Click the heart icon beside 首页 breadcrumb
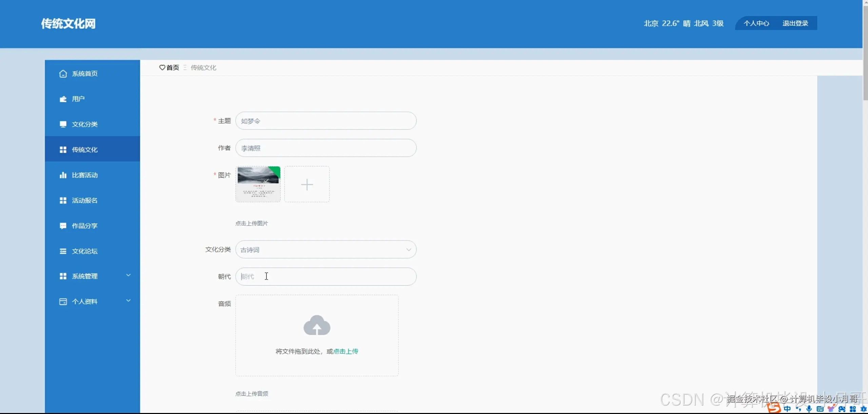868x414 pixels. (162, 67)
